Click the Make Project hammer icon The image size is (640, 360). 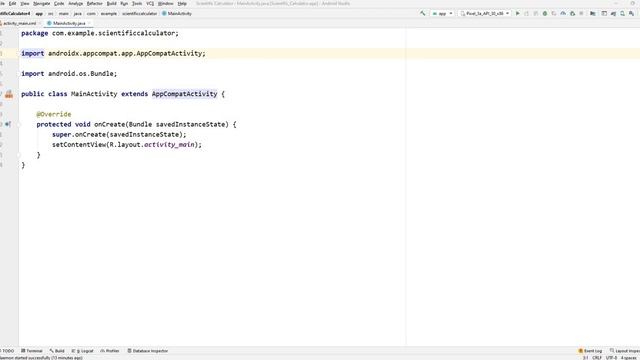click(422, 13)
